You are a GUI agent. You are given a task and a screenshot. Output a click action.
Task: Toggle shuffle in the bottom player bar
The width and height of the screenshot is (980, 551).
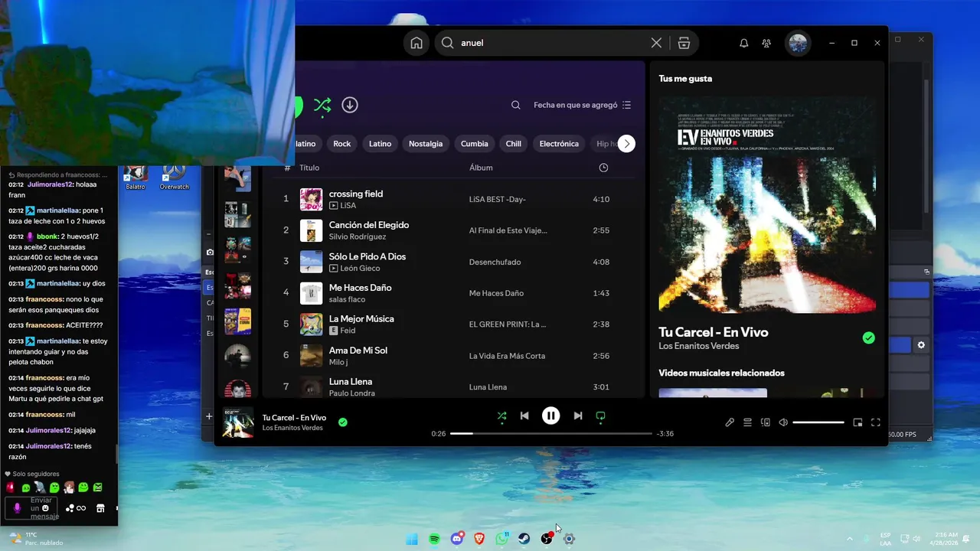501,416
